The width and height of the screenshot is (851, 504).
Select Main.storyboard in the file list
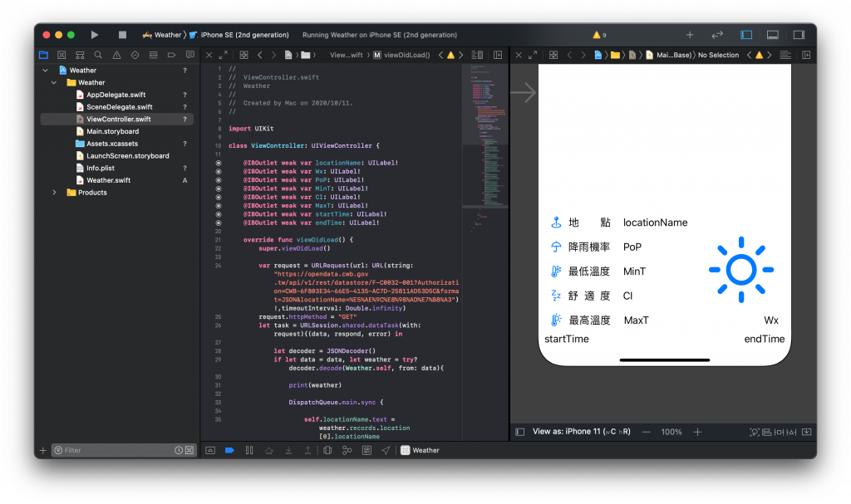[112, 131]
